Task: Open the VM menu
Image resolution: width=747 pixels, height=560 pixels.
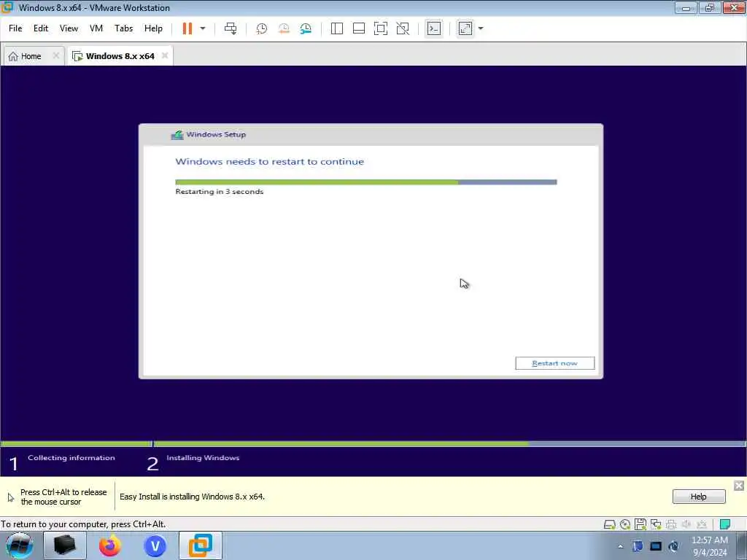Action: tap(96, 28)
